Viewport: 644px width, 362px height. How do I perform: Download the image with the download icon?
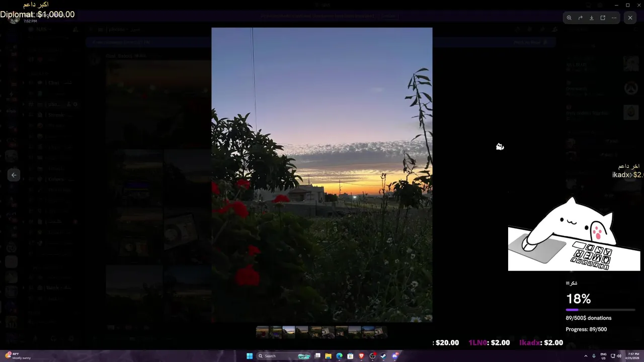pos(592,18)
